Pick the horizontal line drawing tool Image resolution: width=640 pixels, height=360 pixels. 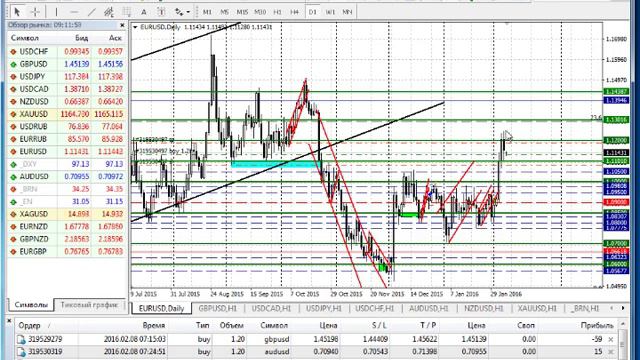click(74, 12)
